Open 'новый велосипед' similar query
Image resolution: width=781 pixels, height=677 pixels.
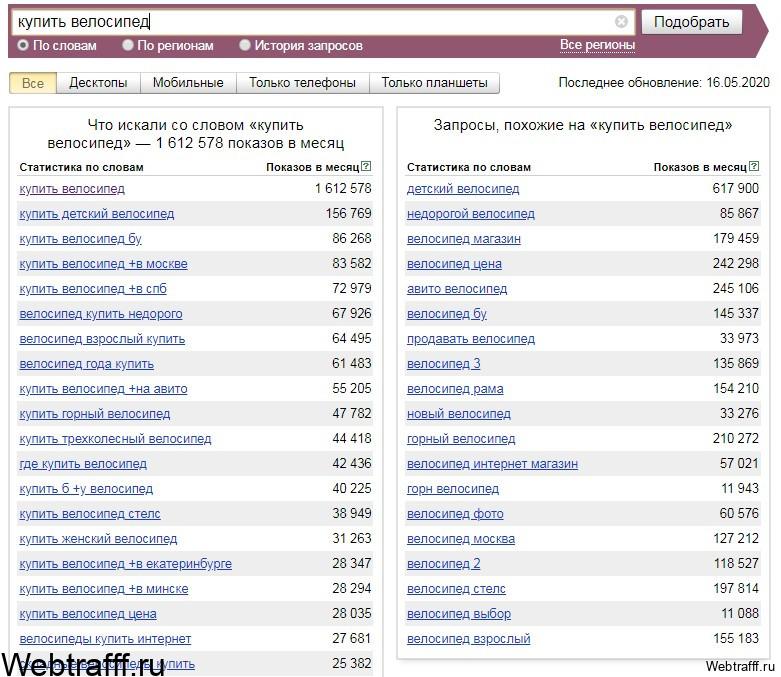tap(459, 414)
